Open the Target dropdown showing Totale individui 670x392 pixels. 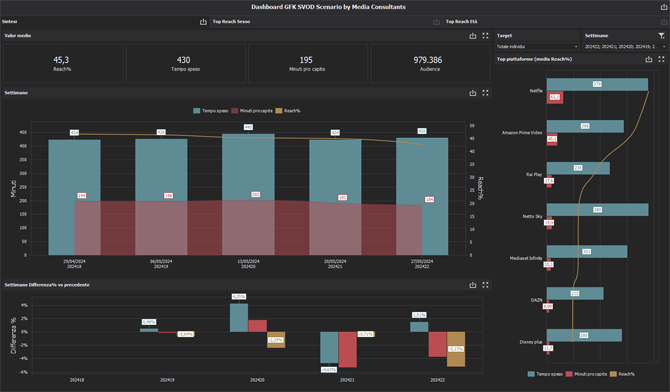[x=538, y=47]
